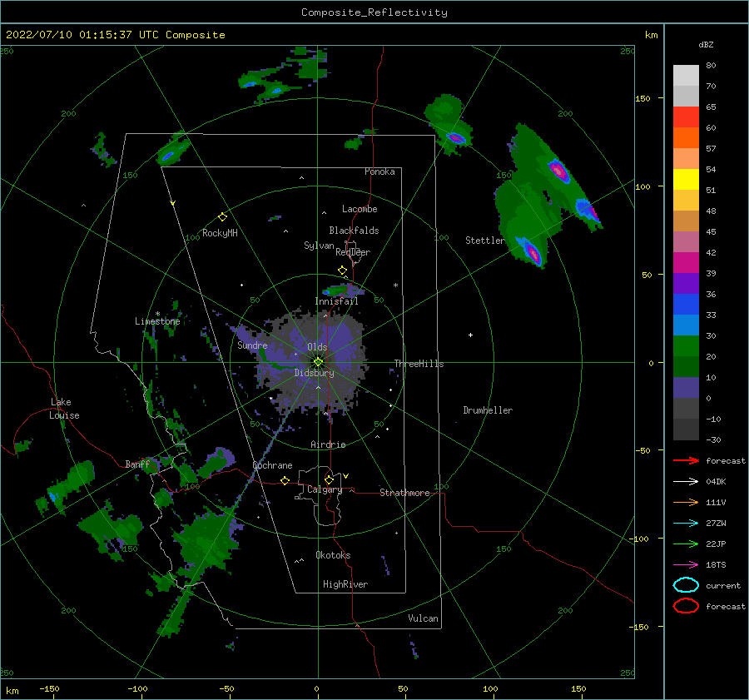Image resolution: width=749 pixels, height=700 pixels.
Task: Click the HighRiver label
Action: tap(345, 584)
